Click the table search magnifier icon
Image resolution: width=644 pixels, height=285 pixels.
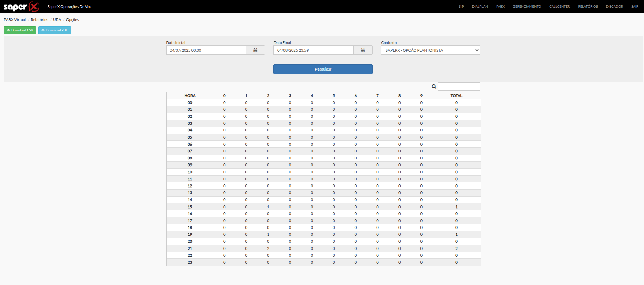coord(434,87)
